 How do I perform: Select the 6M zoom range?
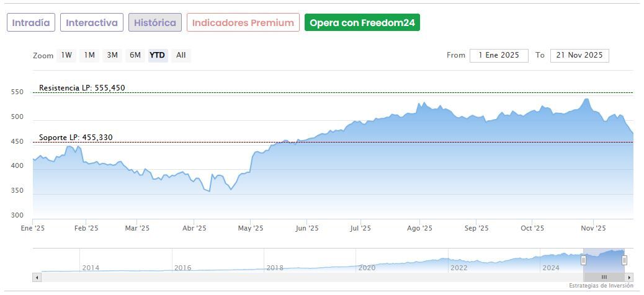135,55
